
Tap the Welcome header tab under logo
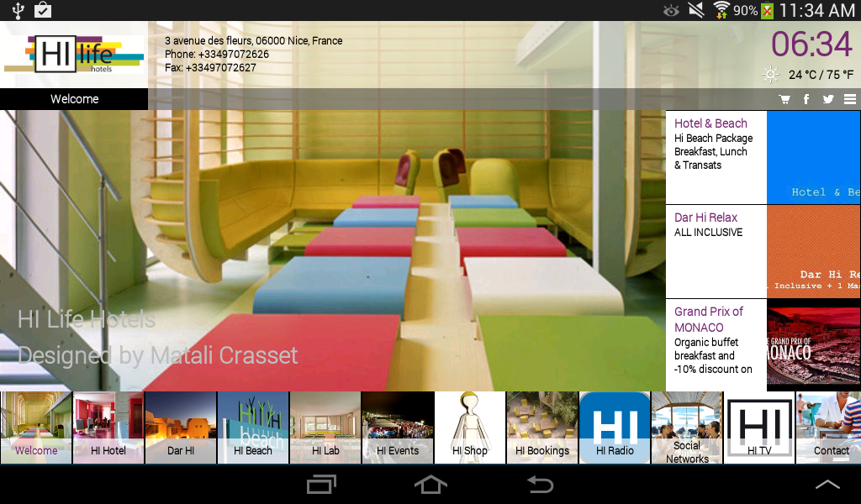pos(74,99)
